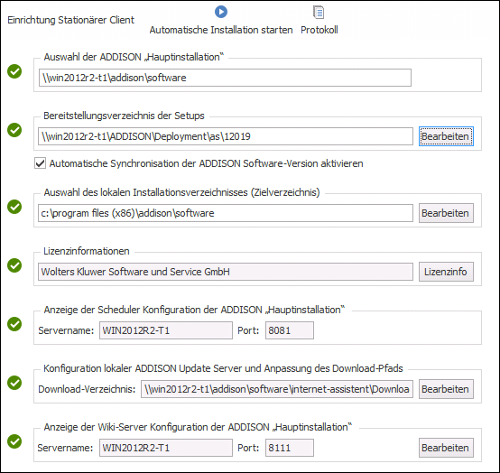Focus the Deployment\as\12019 path field

(225, 136)
